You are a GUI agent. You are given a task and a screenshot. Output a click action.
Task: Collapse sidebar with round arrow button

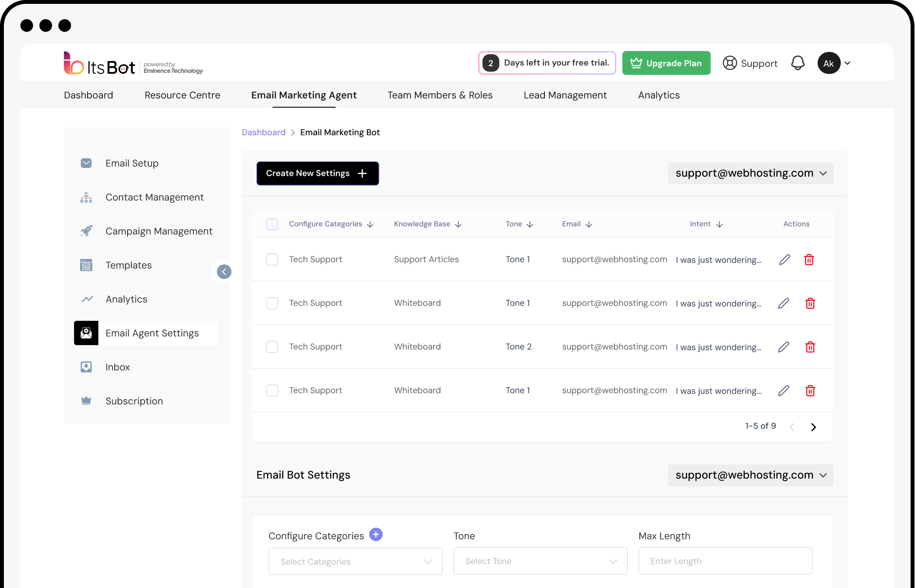pyautogui.click(x=224, y=271)
